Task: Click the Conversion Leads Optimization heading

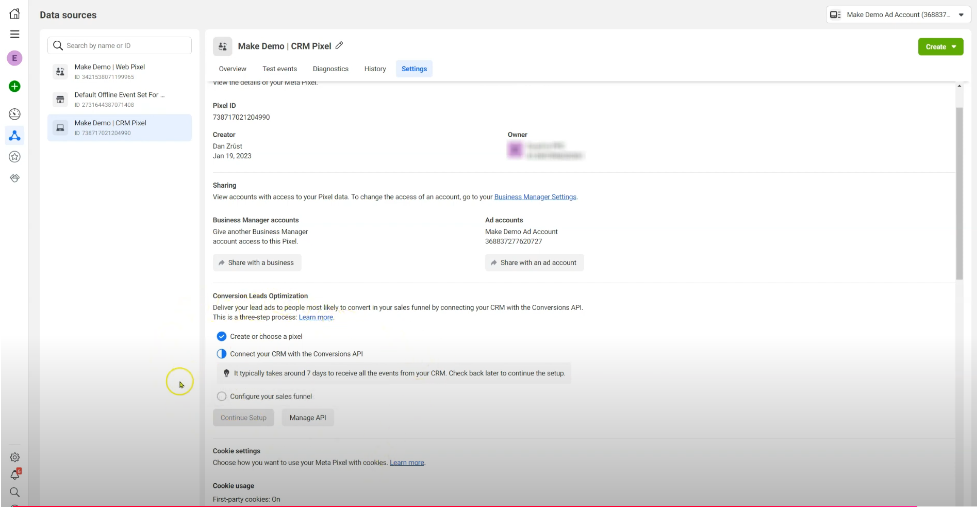Action: point(260,296)
